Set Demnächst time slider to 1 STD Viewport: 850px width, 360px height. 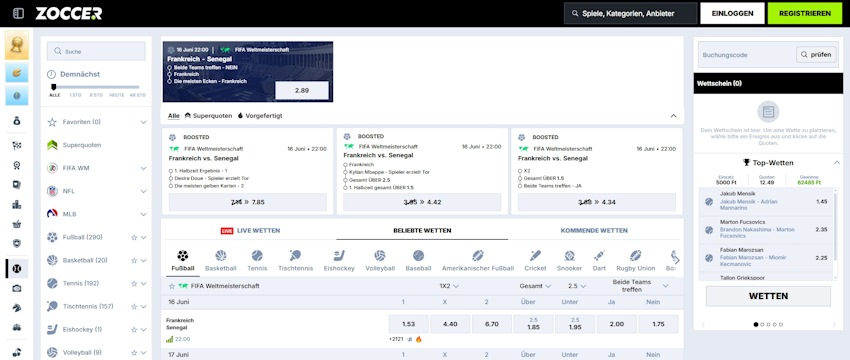[75, 95]
